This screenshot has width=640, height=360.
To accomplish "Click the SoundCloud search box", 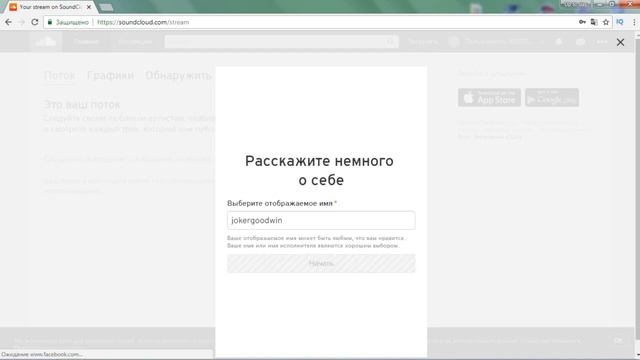I will [x=281, y=42].
